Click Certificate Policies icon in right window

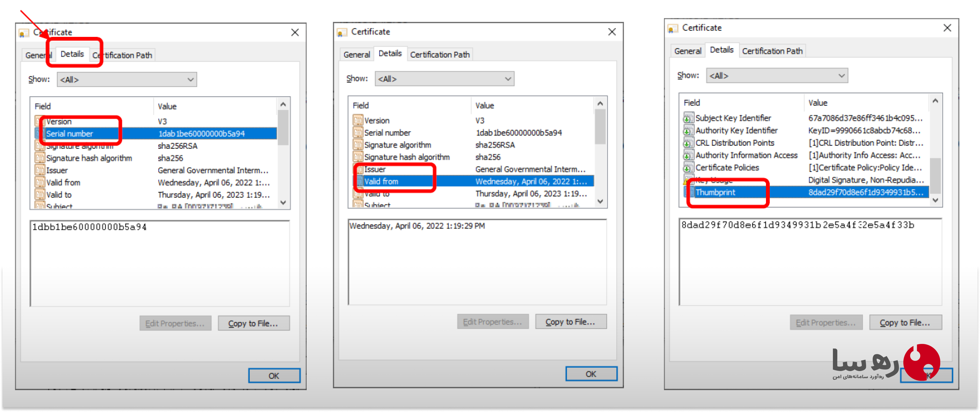[x=689, y=168]
